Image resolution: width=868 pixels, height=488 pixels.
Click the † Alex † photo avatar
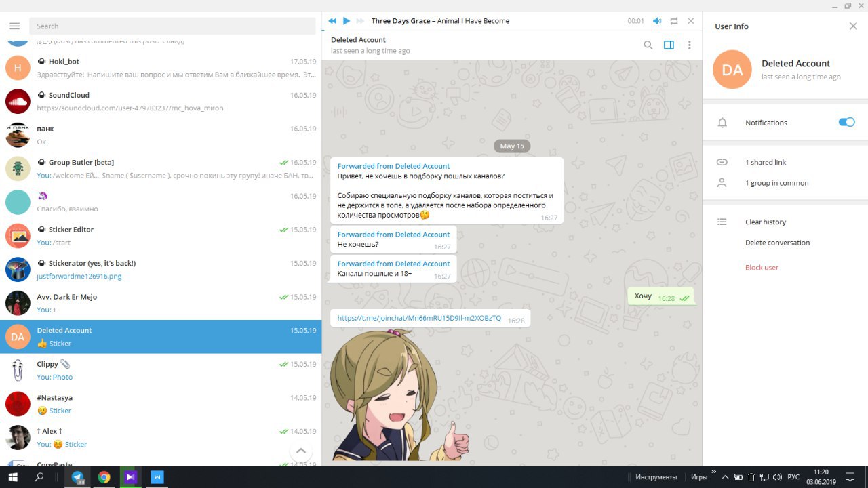coord(18,438)
